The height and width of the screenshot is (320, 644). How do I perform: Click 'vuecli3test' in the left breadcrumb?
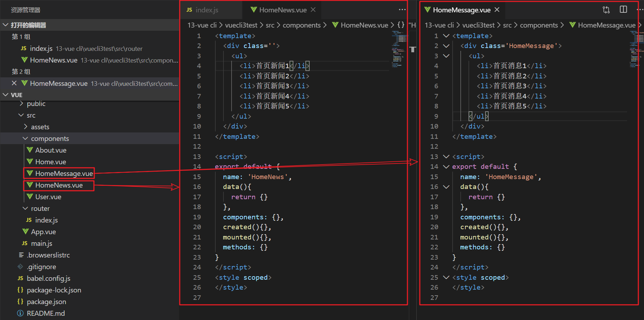pyautogui.click(x=241, y=25)
